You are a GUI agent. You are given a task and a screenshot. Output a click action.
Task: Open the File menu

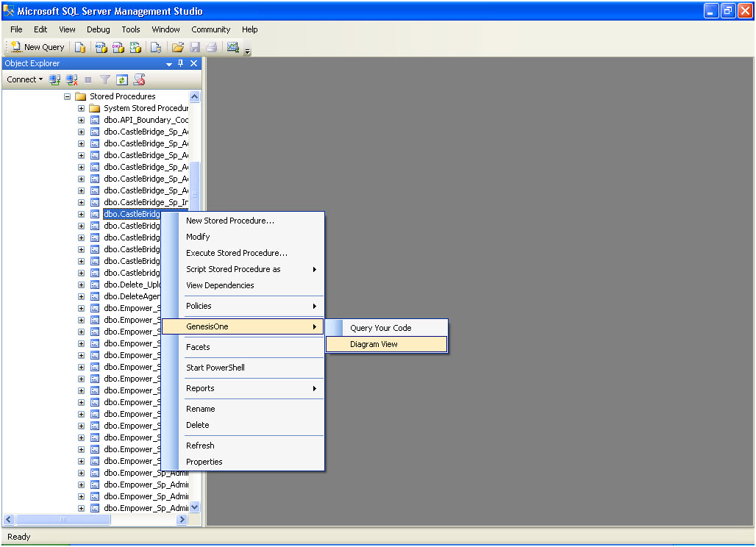pos(16,29)
